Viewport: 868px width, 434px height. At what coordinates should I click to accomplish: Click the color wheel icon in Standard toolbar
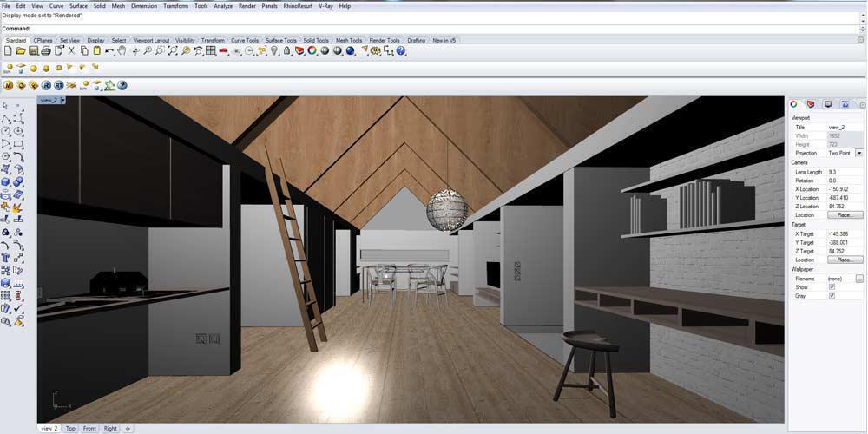pyautogui.click(x=312, y=50)
